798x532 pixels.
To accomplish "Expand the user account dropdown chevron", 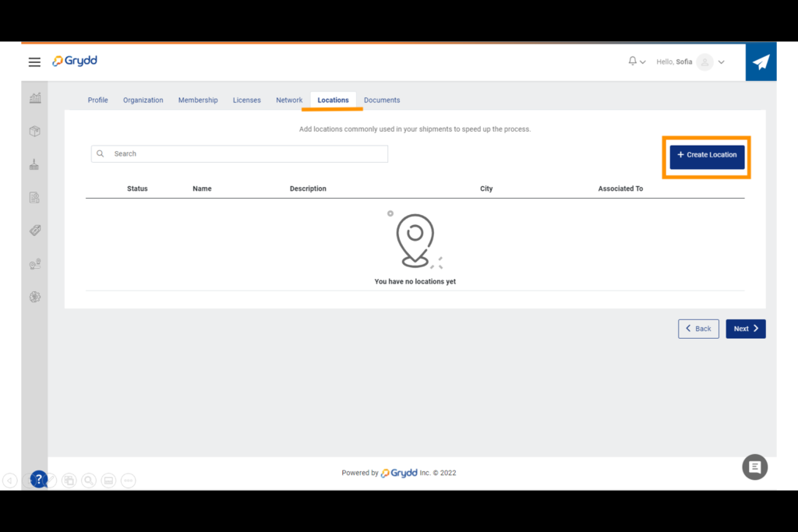I will click(721, 62).
